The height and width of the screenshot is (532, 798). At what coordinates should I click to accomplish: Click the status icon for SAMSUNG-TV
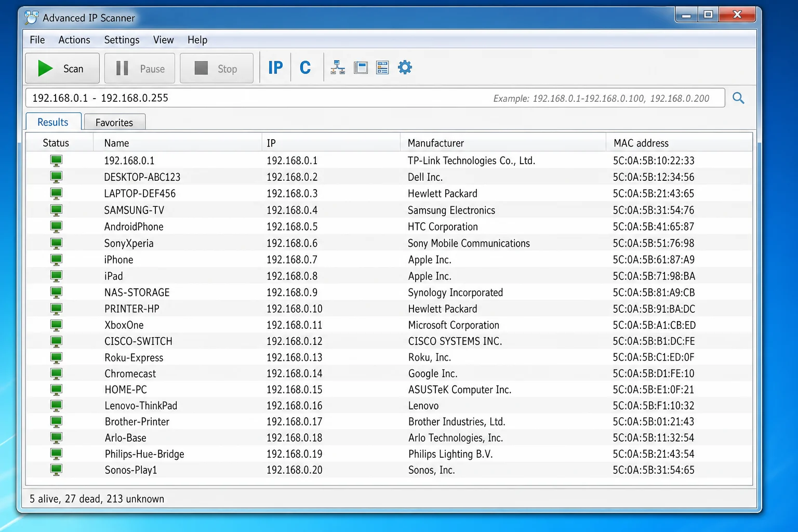tap(56, 210)
